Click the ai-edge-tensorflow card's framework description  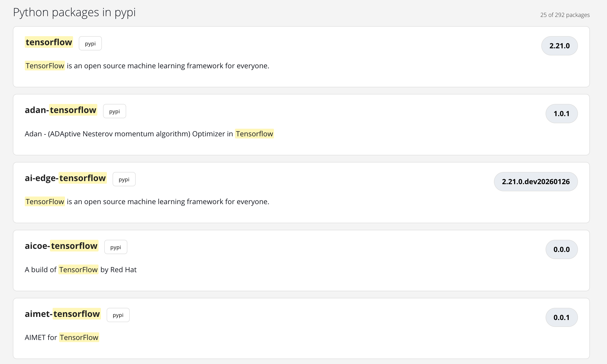pyautogui.click(x=147, y=202)
